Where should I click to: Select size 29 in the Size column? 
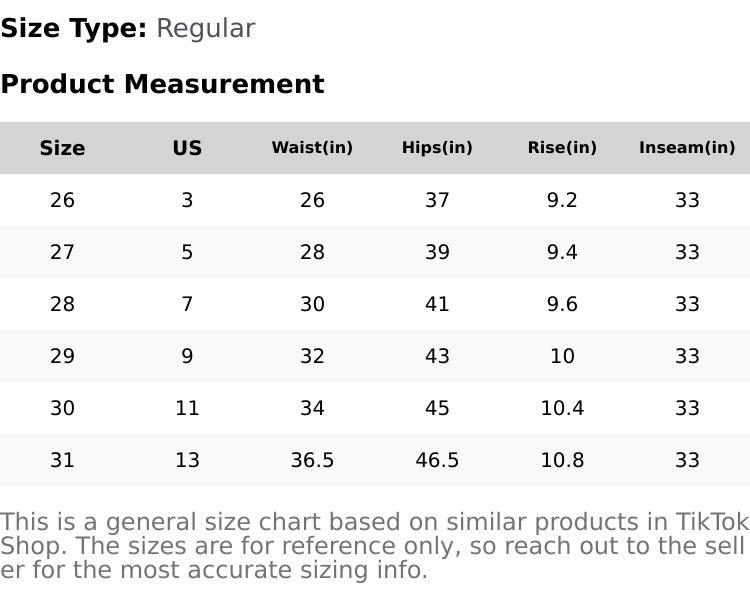tap(62, 356)
